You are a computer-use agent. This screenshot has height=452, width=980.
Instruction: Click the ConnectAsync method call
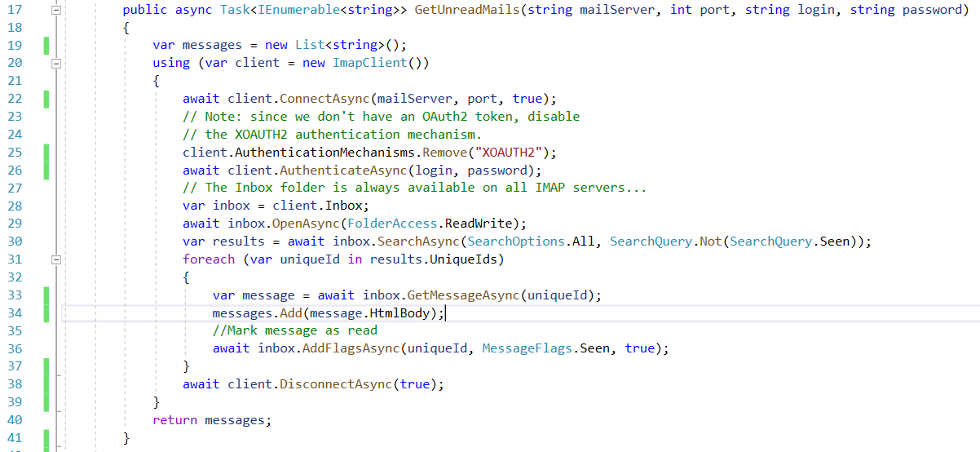tap(324, 99)
